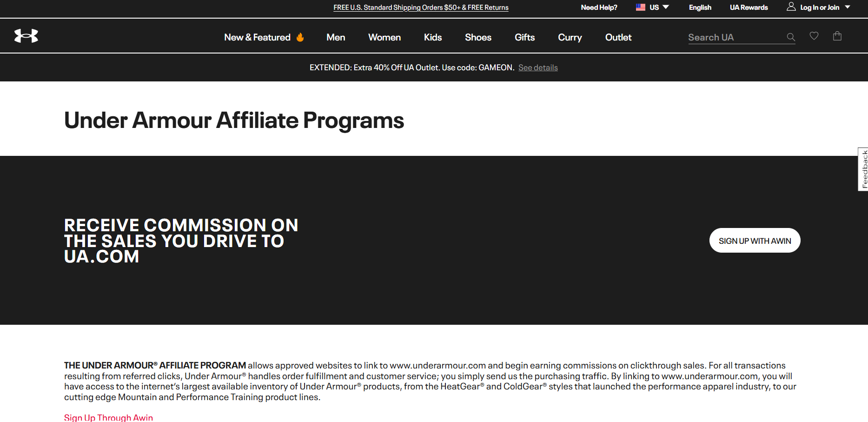Click the Under Armour logo
This screenshot has width=868, height=422.
27,35
